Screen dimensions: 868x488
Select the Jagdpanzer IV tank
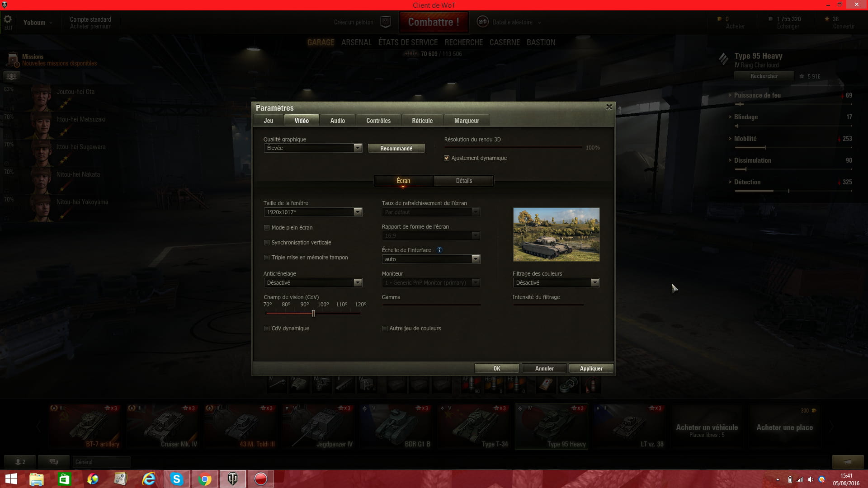click(318, 426)
